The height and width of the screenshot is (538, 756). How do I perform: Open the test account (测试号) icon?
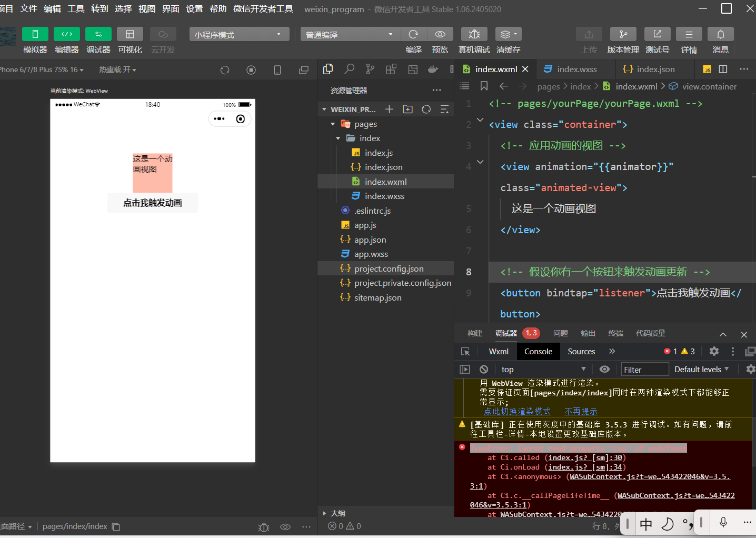[x=658, y=34]
